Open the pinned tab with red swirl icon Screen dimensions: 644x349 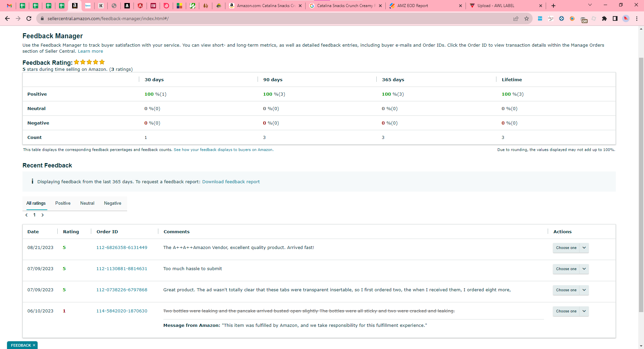click(166, 6)
